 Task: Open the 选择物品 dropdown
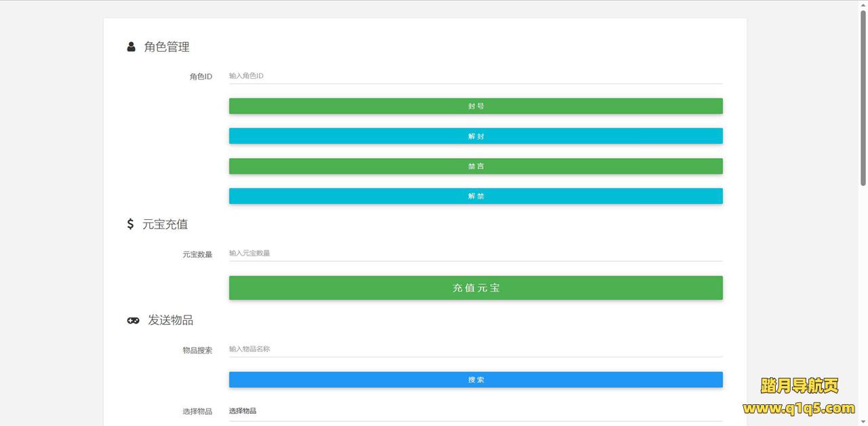point(475,411)
